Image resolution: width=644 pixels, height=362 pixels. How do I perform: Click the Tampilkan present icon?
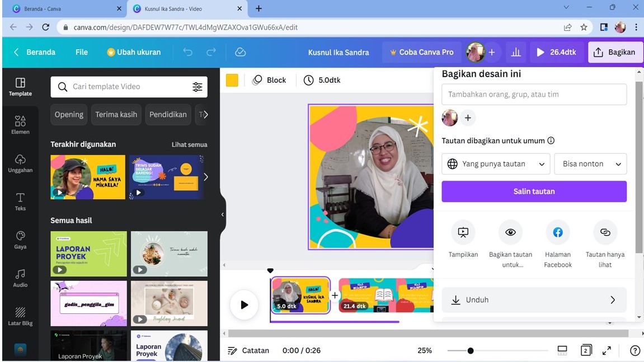[x=463, y=232]
